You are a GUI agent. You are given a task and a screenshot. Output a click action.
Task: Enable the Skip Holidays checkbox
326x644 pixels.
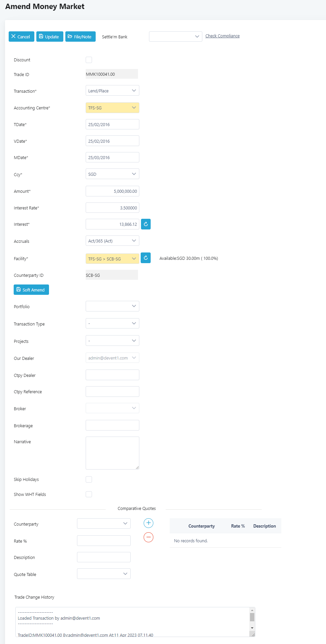click(x=89, y=479)
